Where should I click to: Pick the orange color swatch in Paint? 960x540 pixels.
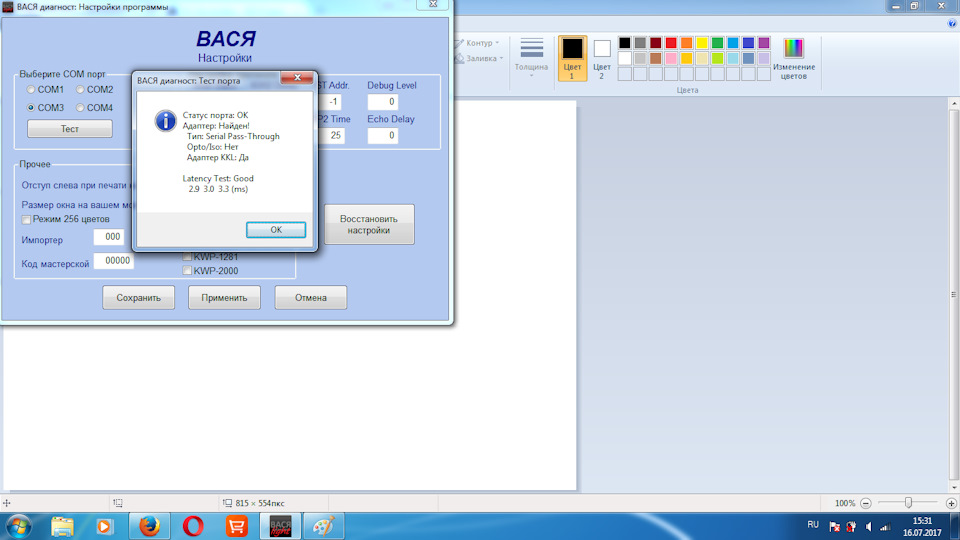[x=686, y=43]
